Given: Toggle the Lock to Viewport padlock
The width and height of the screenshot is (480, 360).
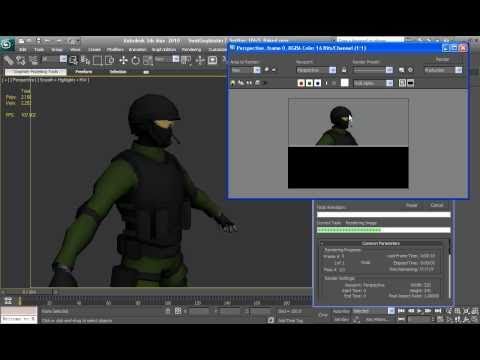Looking at the screenshot, I should click(x=344, y=70).
